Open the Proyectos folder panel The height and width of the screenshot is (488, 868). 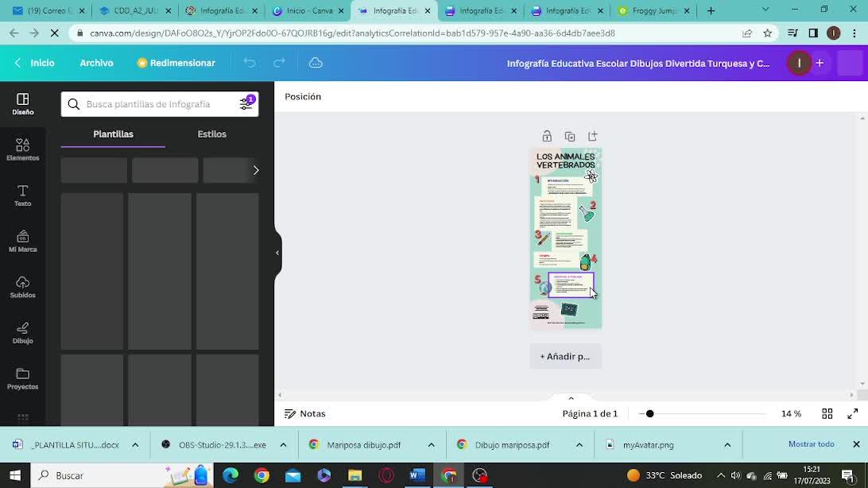click(23, 380)
